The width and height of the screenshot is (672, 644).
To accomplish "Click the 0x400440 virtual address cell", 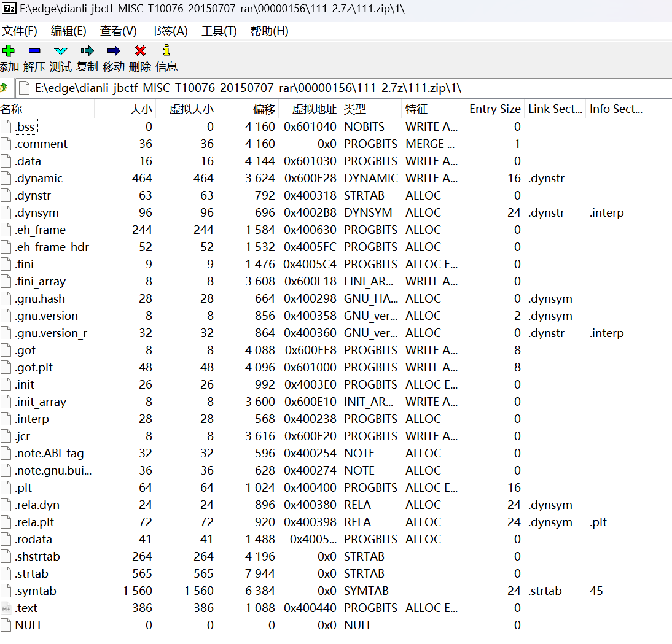I will click(x=310, y=608).
